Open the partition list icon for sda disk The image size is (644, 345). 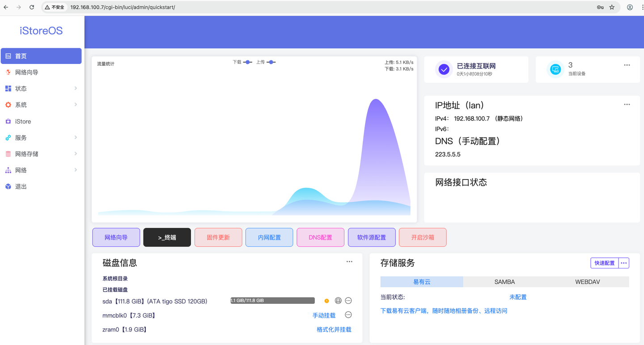tap(338, 300)
